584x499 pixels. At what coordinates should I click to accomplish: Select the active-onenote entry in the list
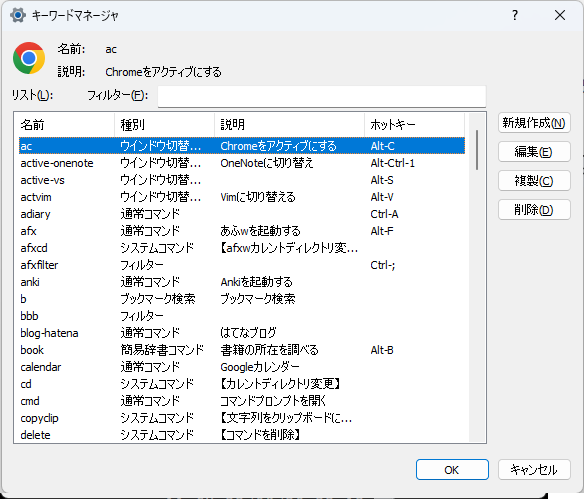(242, 163)
